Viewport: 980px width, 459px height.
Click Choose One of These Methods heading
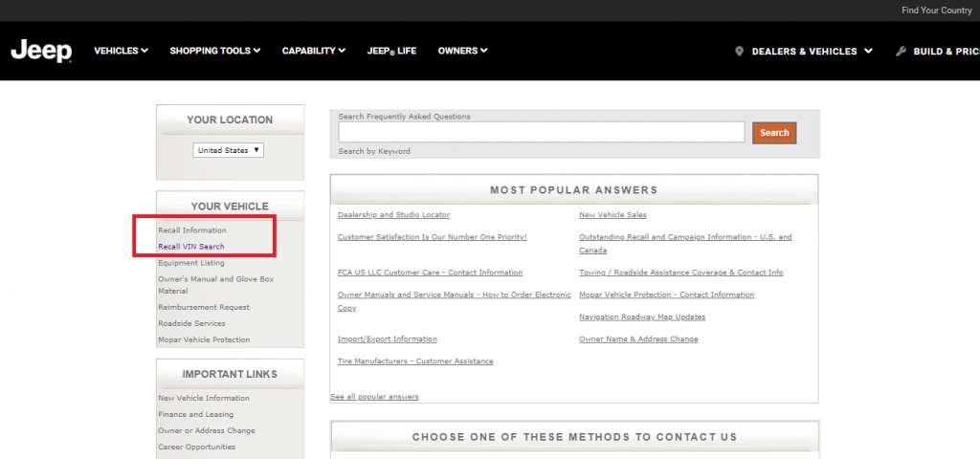coord(574,437)
